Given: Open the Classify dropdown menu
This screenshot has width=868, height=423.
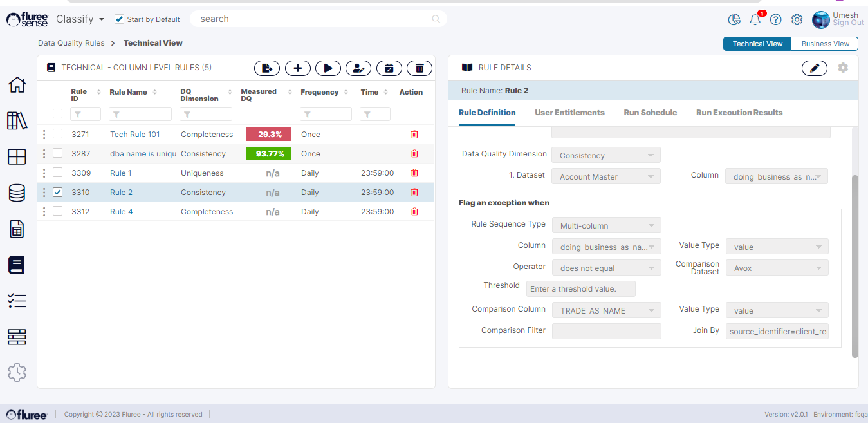Looking at the screenshot, I should (80, 19).
